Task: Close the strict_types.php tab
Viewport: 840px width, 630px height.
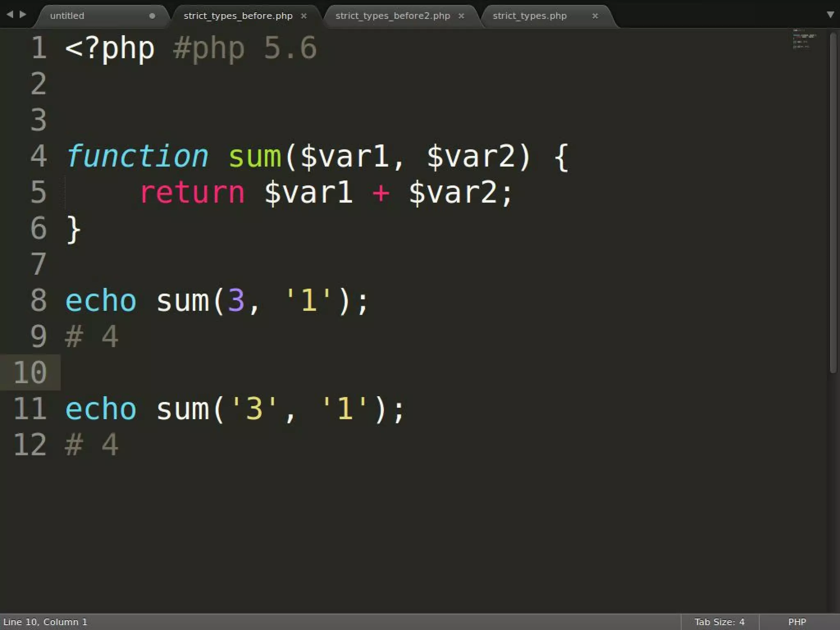Action: tap(595, 16)
